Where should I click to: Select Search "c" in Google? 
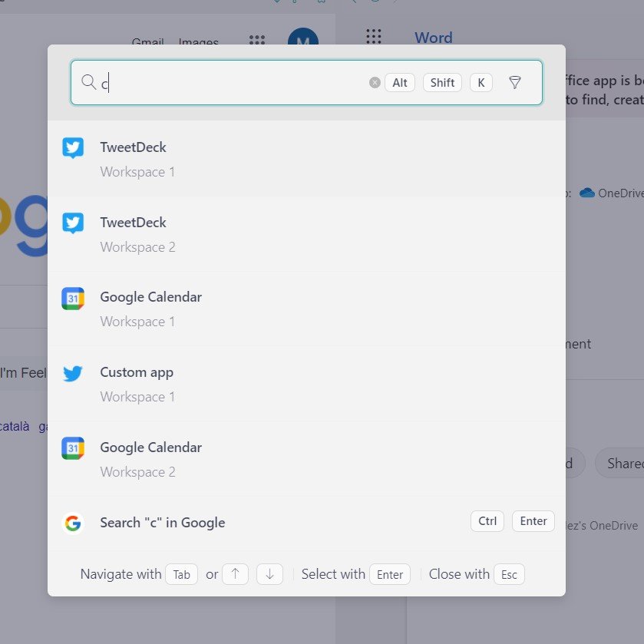click(306, 523)
